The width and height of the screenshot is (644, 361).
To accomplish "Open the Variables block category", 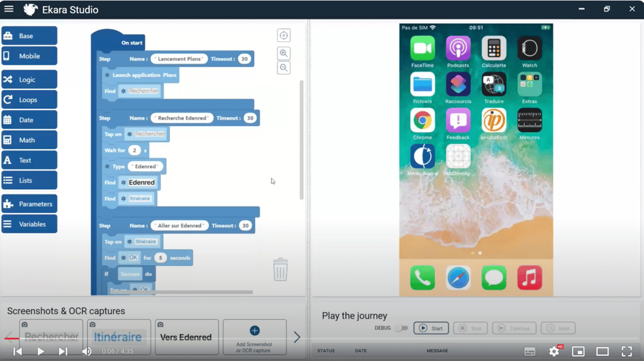I will click(x=29, y=224).
